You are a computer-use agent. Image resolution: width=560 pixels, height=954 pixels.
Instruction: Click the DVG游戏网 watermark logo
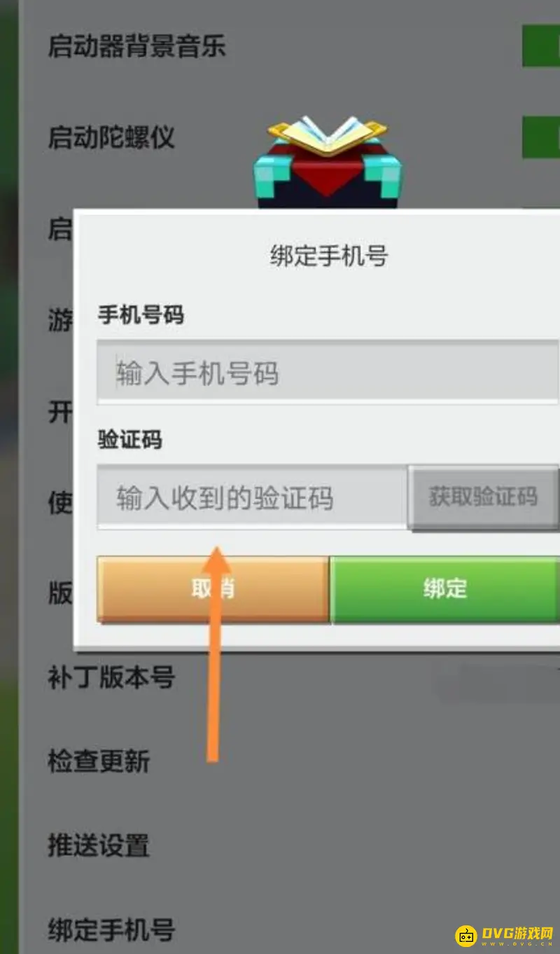(505, 934)
